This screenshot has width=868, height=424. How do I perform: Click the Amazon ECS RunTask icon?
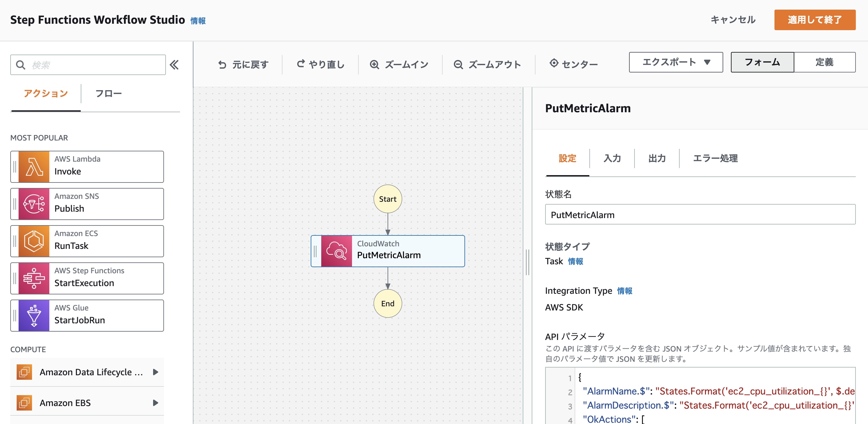34,241
